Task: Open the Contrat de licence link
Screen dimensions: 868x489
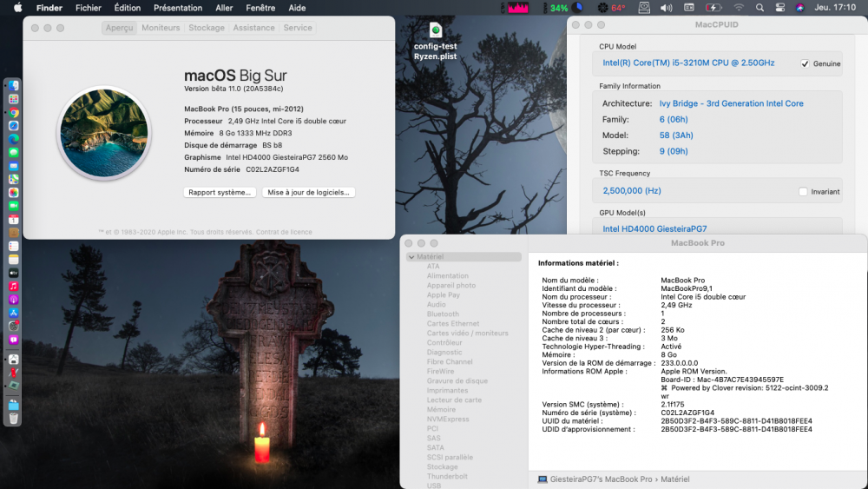Action: (284, 232)
